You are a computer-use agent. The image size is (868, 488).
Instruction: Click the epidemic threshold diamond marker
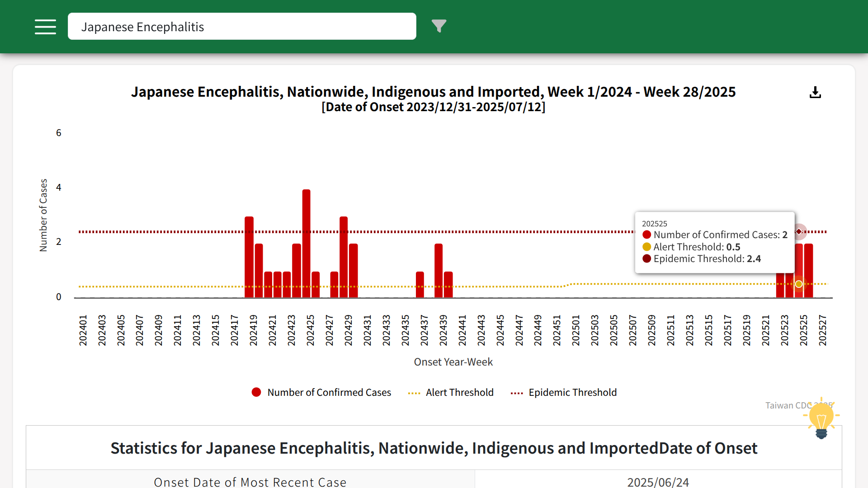point(799,232)
